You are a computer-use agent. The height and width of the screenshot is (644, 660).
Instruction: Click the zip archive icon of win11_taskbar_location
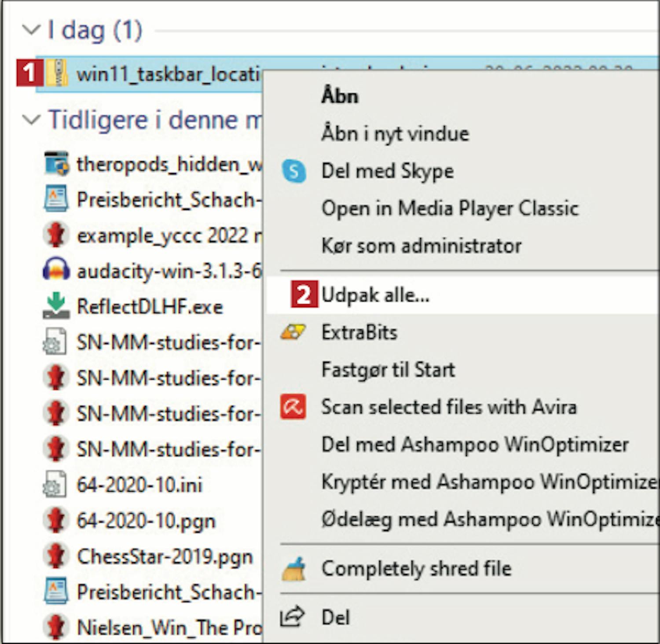(57, 73)
